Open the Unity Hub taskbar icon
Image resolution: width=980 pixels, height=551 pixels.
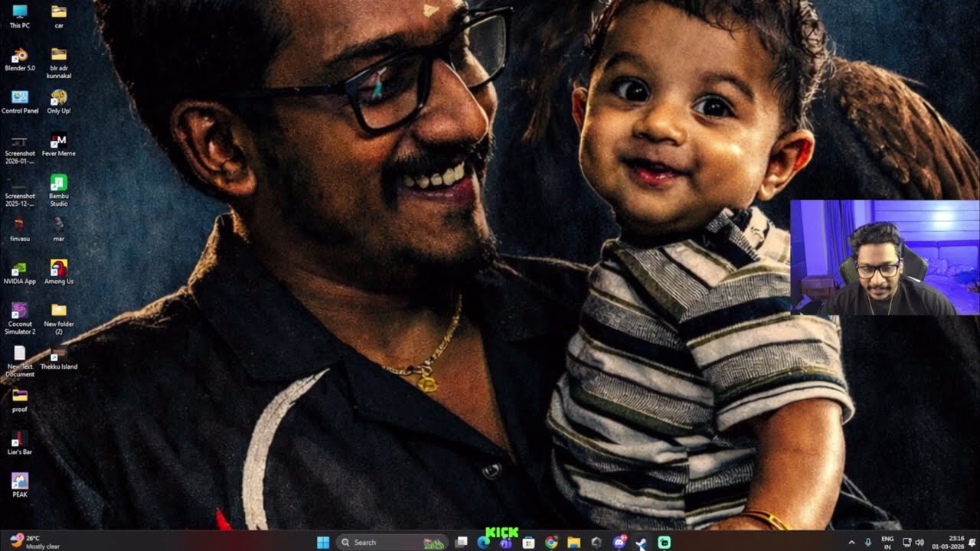pos(596,543)
